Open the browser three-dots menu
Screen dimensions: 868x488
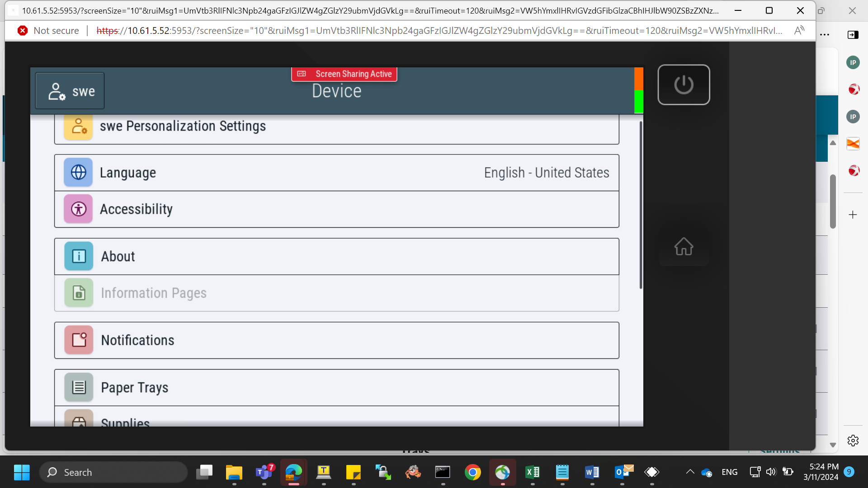click(825, 34)
